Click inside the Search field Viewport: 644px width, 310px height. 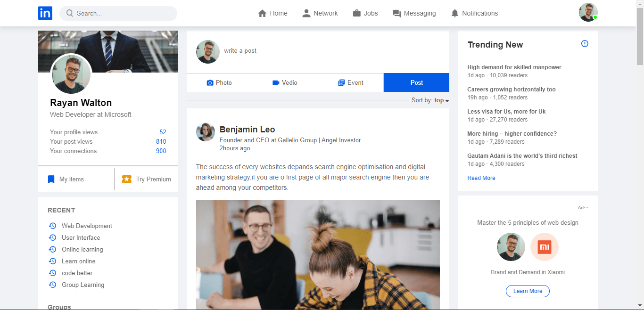point(118,13)
